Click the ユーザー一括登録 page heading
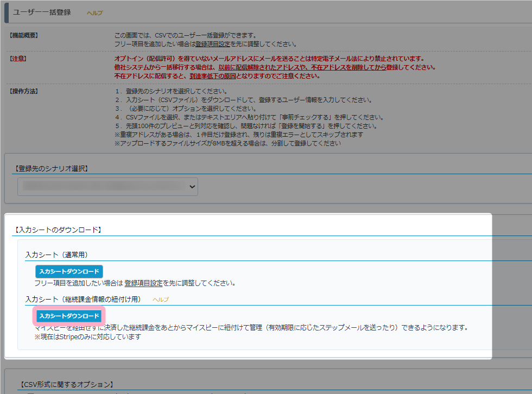Screen dimensions: 532x394 click(42, 12)
